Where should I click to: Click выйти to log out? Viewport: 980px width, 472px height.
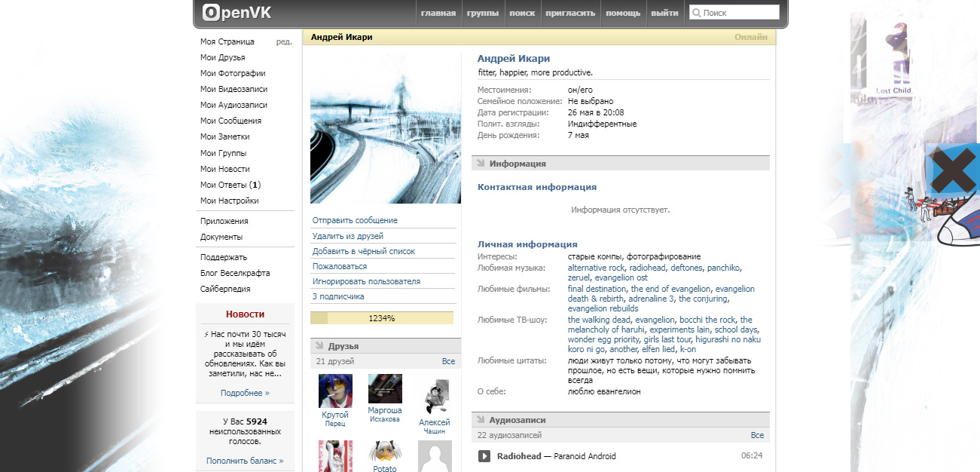(664, 13)
